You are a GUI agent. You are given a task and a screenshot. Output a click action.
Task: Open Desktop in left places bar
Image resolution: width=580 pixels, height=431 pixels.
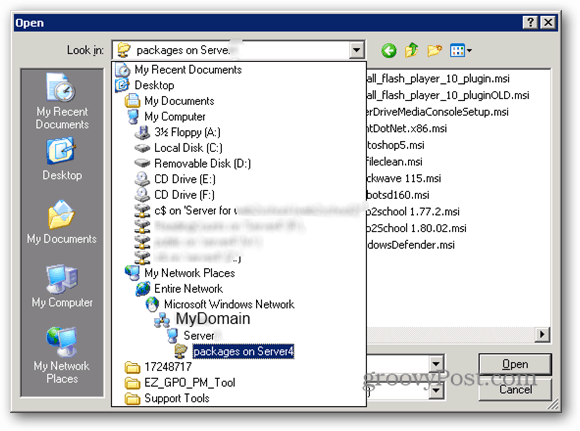pos(62,159)
